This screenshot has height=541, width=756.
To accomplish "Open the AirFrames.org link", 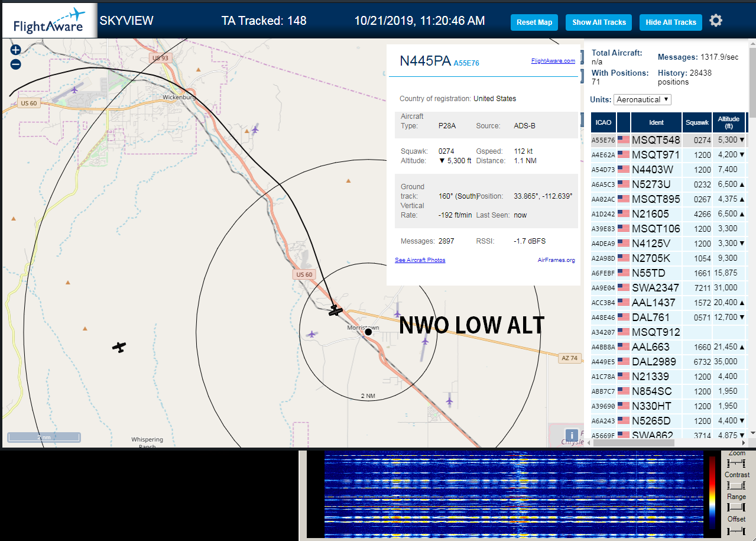I will [x=556, y=260].
